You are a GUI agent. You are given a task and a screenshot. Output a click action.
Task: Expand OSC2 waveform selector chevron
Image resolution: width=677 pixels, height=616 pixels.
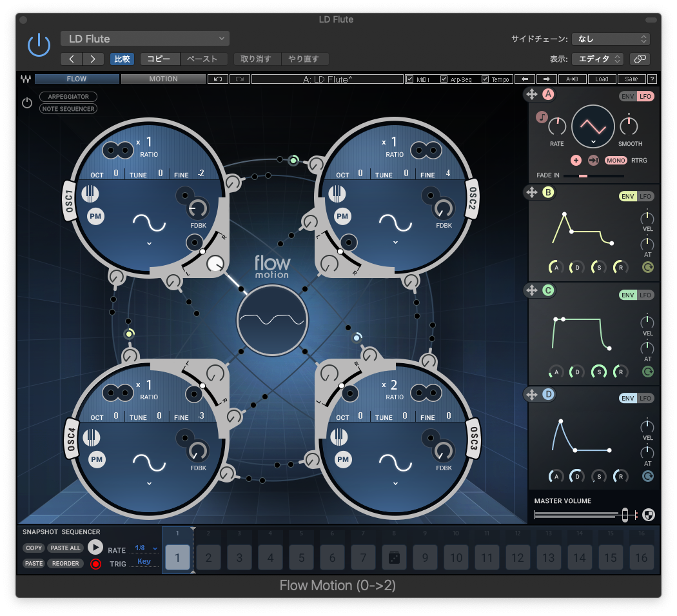395,243
